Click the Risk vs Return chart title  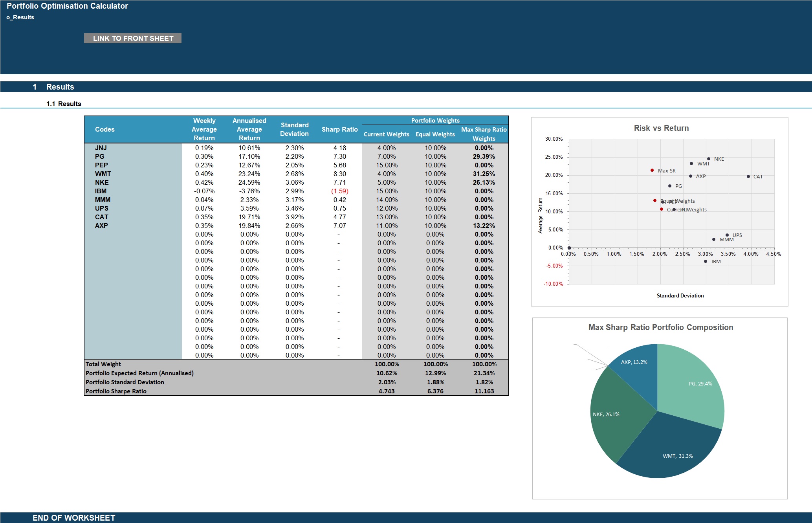[661, 128]
